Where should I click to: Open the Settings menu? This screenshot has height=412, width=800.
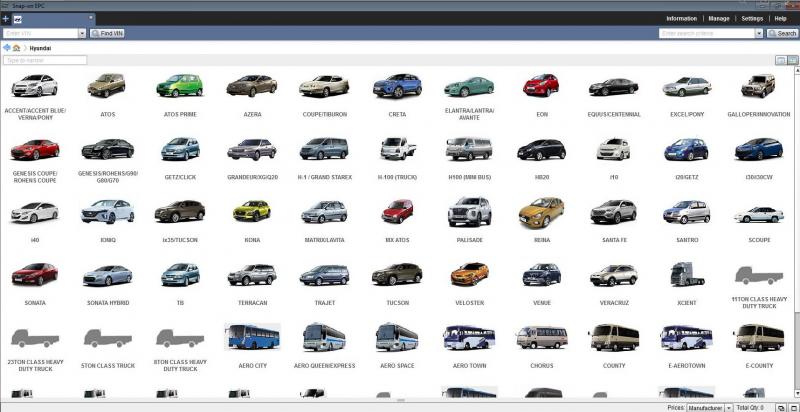tap(752, 18)
